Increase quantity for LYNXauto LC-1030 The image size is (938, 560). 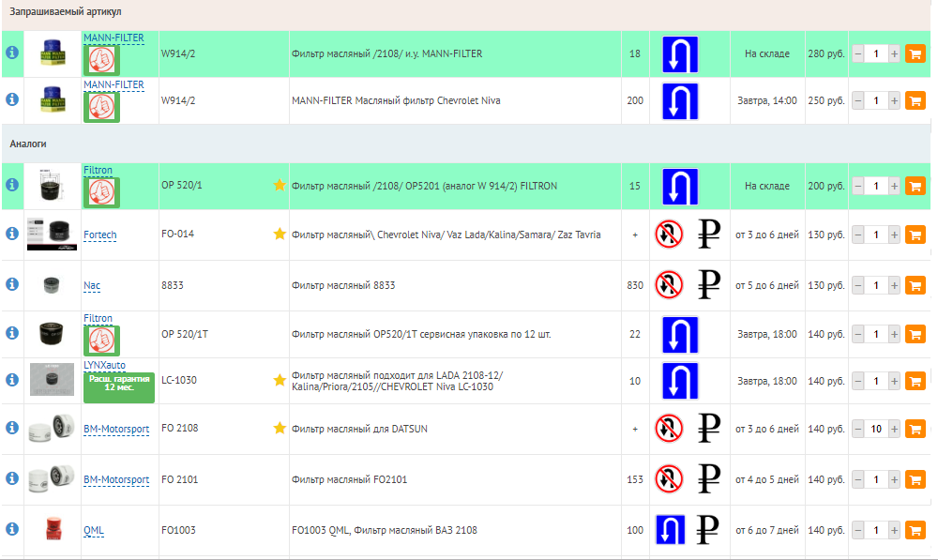(894, 381)
